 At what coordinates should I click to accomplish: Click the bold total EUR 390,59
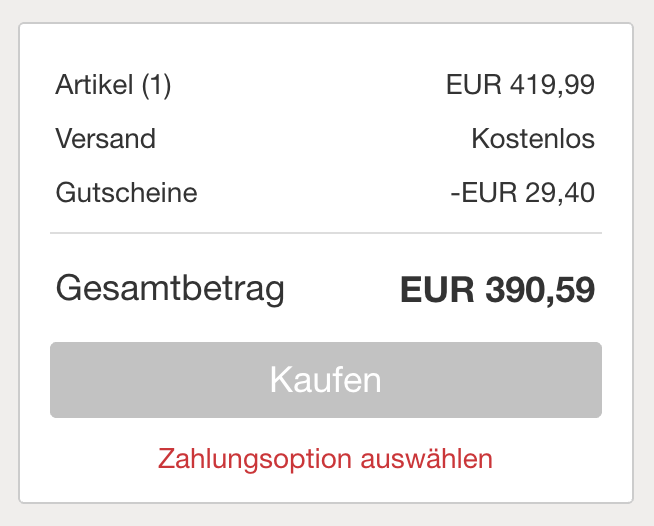coord(497,289)
